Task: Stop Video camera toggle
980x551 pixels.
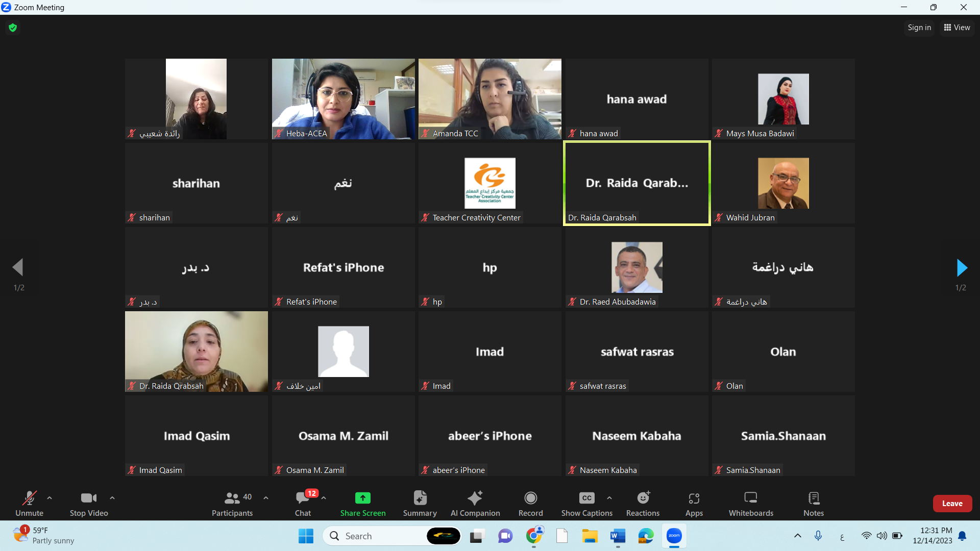Action: tap(88, 498)
